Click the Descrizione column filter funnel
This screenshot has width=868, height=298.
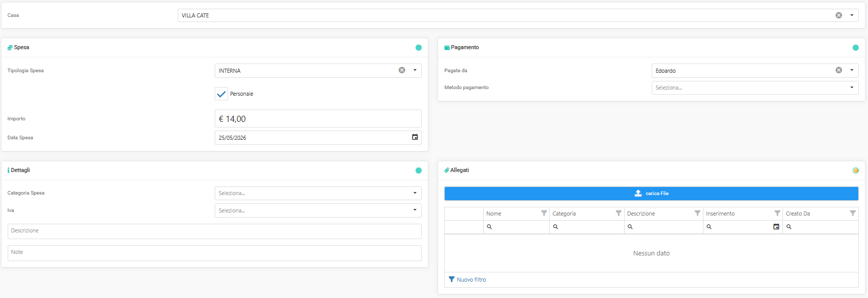(x=697, y=213)
